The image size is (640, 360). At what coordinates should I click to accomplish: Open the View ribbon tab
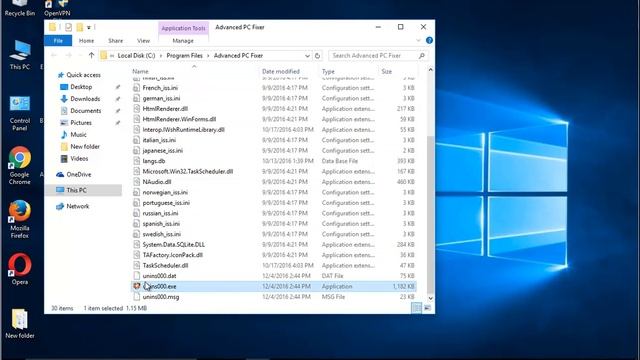(x=143, y=41)
